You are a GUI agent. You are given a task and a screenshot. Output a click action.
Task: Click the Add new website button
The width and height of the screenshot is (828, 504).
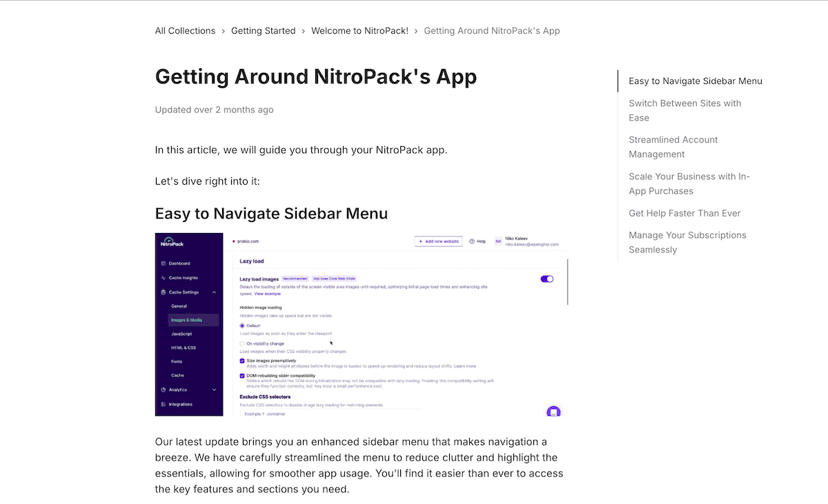pos(438,241)
